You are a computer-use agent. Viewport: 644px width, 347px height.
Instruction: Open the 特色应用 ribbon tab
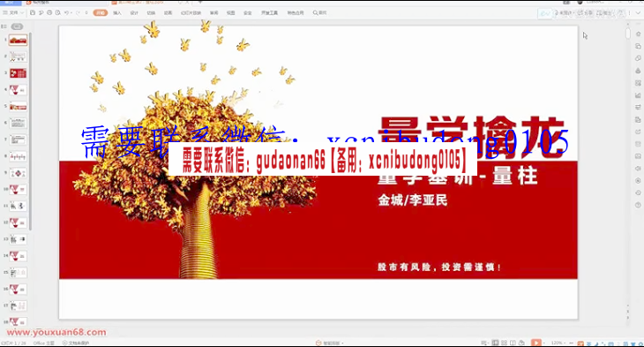pos(296,12)
